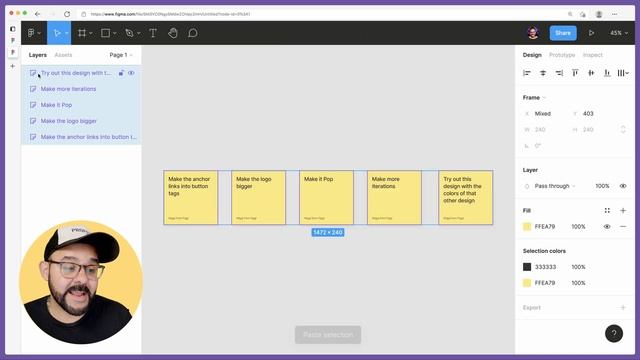Click the Share button
640x360 pixels.
[x=563, y=33]
